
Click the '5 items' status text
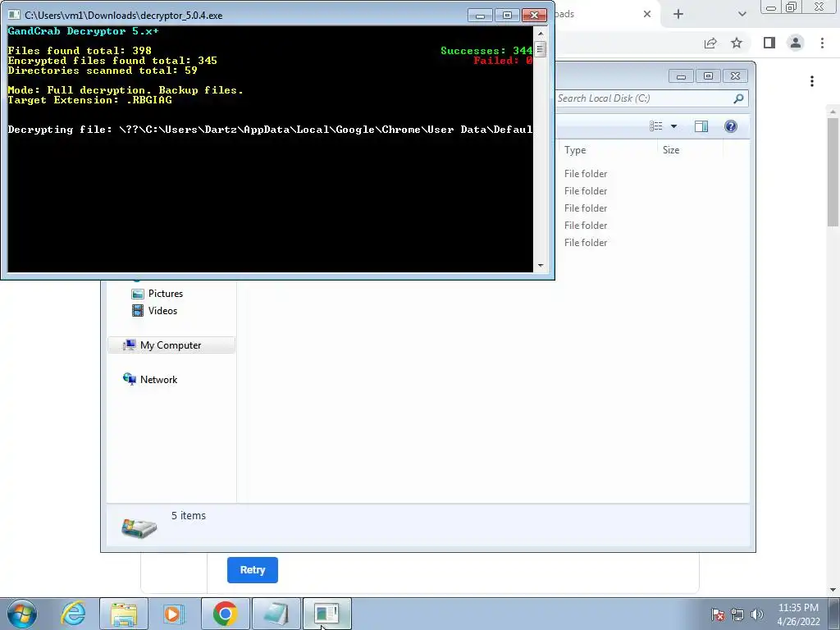point(189,515)
